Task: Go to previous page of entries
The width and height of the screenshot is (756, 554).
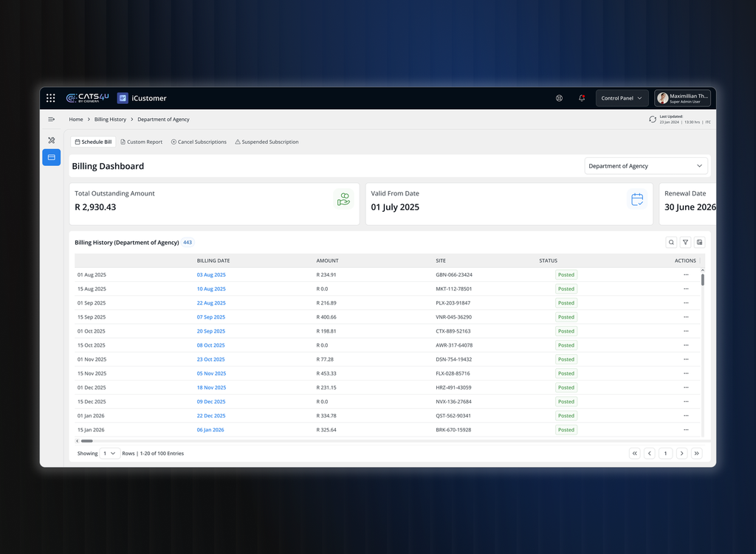Action: click(x=650, y=454)
